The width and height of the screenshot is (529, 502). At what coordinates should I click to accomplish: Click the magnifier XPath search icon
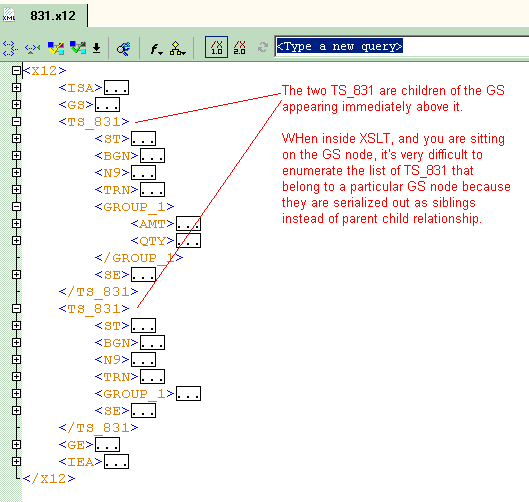pyautogui.click(x=123, y=49)
